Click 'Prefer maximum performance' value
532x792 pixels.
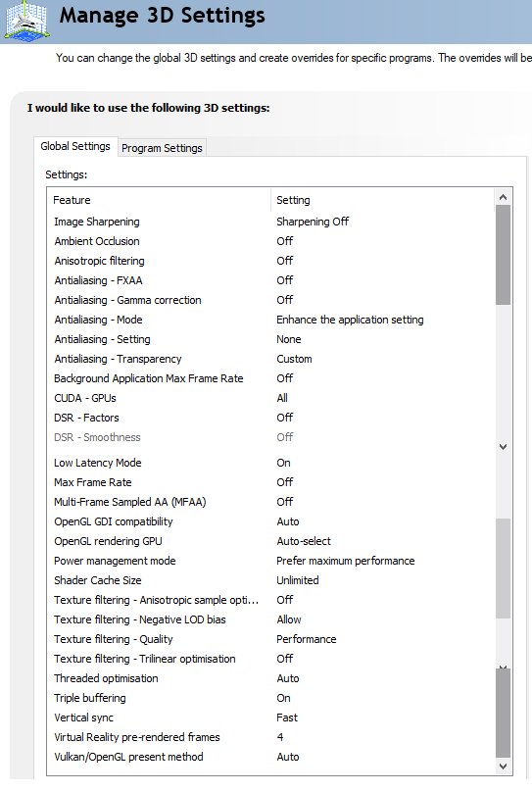[345, 561]
